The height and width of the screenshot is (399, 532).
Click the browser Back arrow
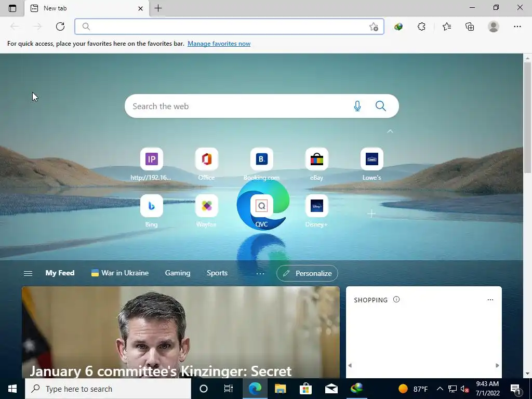(14, 26)
